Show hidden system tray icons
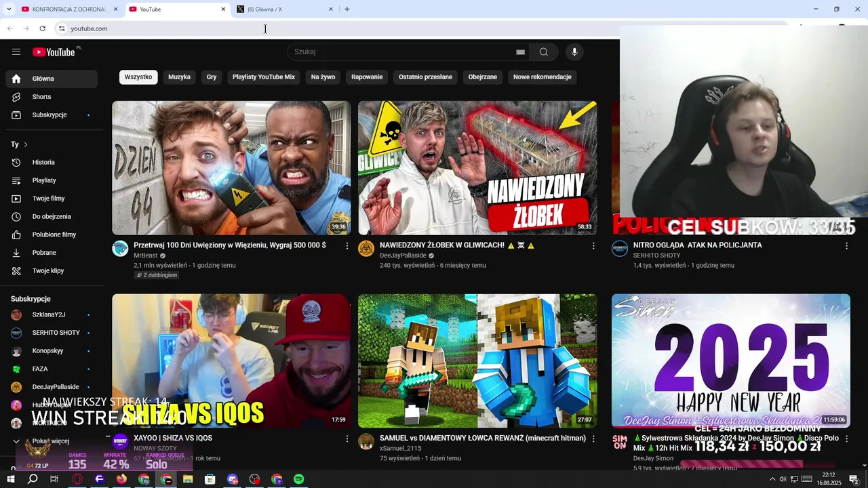868x488 pixels. click(x=772, y=479)
